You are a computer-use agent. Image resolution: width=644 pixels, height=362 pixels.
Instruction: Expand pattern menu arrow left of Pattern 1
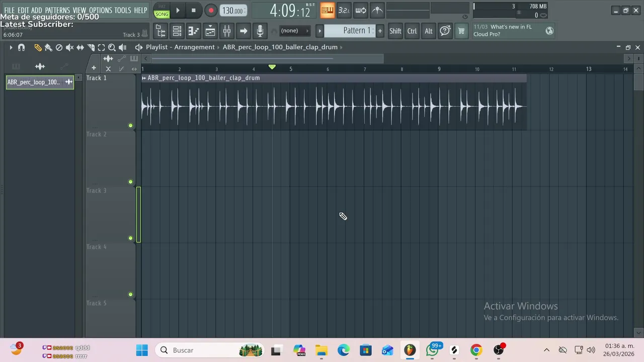pos(319,31)
